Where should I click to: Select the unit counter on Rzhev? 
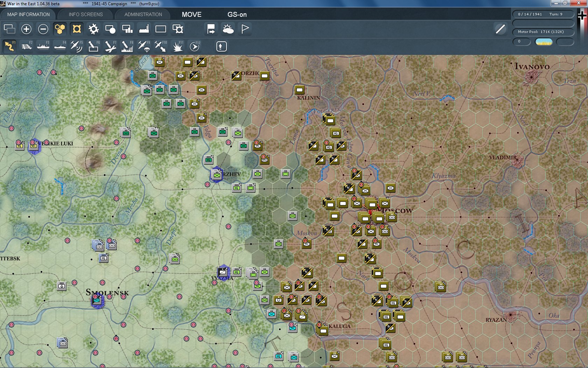pyautogui.click(x=217, y=175)
